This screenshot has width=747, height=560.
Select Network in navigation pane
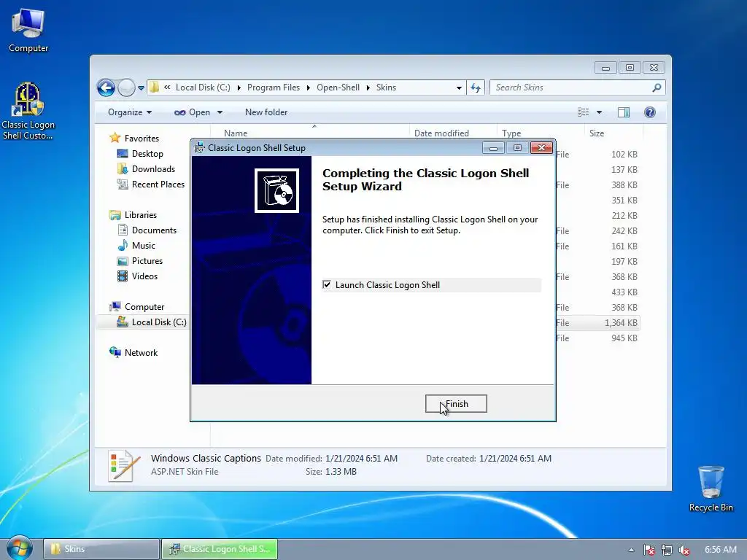141,353
